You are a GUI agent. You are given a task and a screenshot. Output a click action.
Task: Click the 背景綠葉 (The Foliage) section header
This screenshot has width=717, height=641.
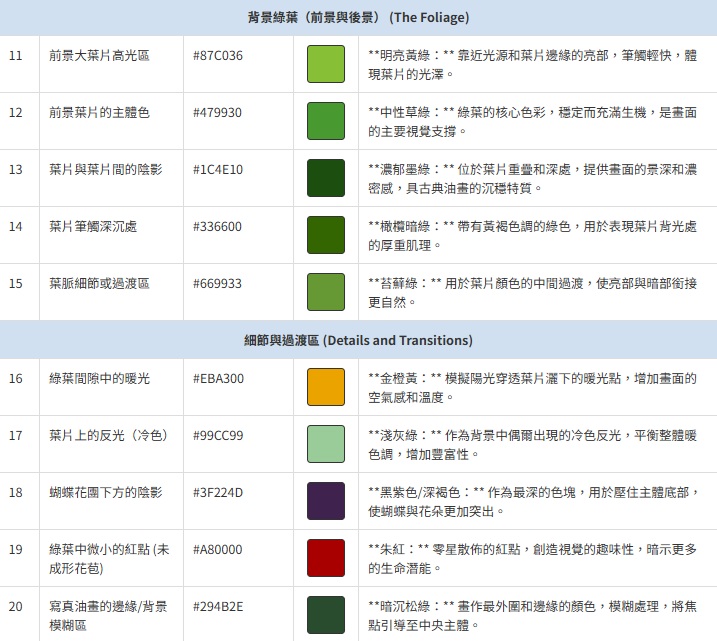(358, 18)
